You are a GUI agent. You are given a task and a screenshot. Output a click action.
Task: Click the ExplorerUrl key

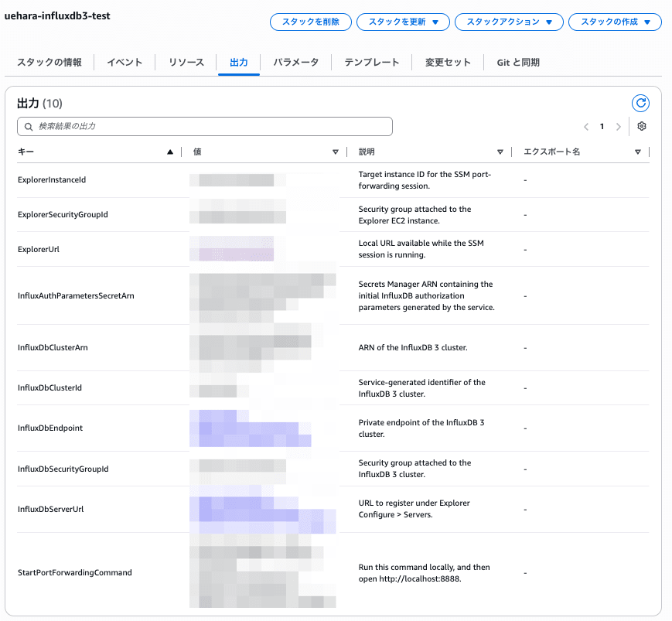[x=39, y=249]
